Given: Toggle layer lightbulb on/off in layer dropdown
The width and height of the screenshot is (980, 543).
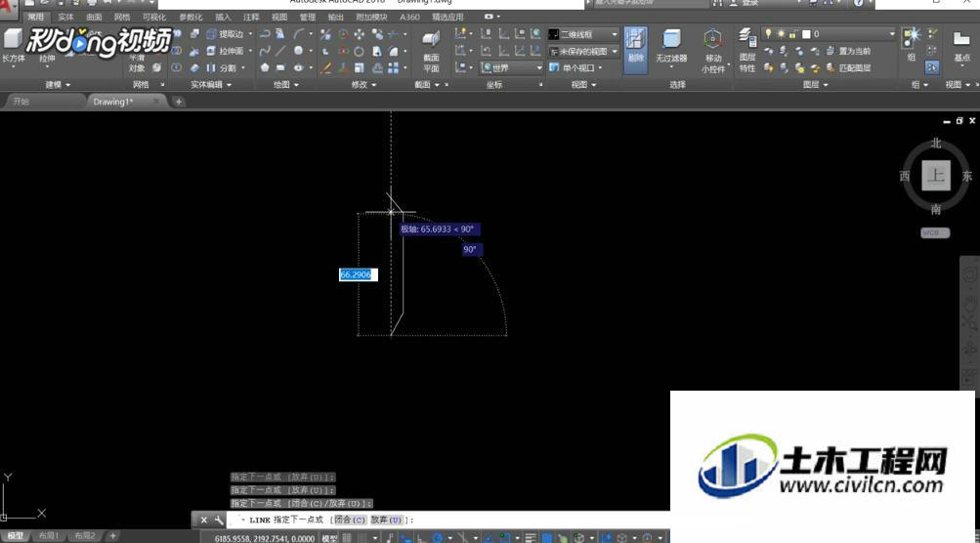Looking at the screenshot, I should click(x=769, y=34).
